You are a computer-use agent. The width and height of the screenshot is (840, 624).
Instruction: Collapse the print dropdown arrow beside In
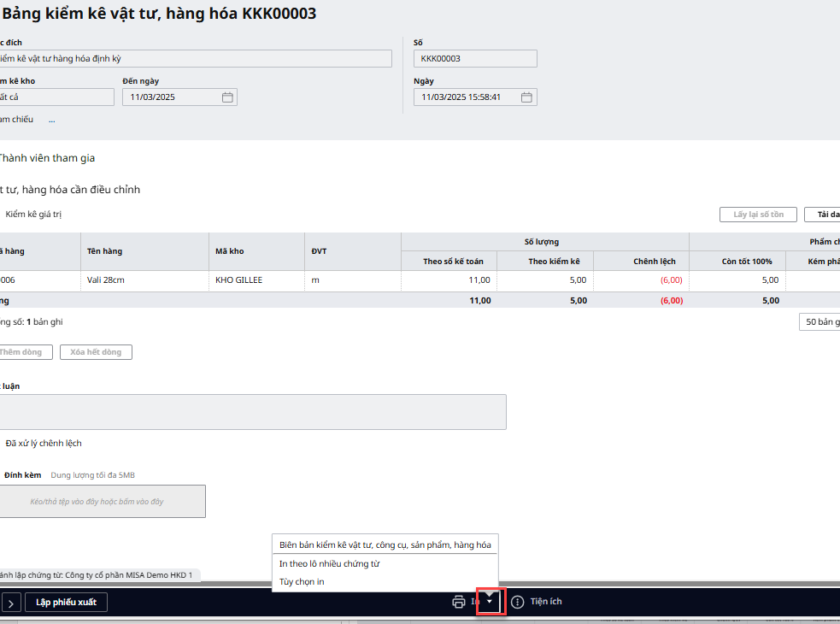coord(490,602)
